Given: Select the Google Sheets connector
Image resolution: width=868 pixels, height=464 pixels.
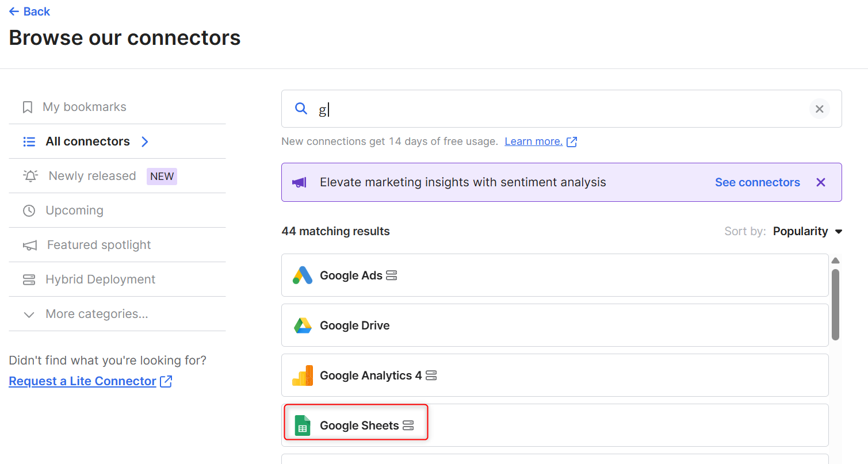Looking at the screenshot, I should point(555,425).
